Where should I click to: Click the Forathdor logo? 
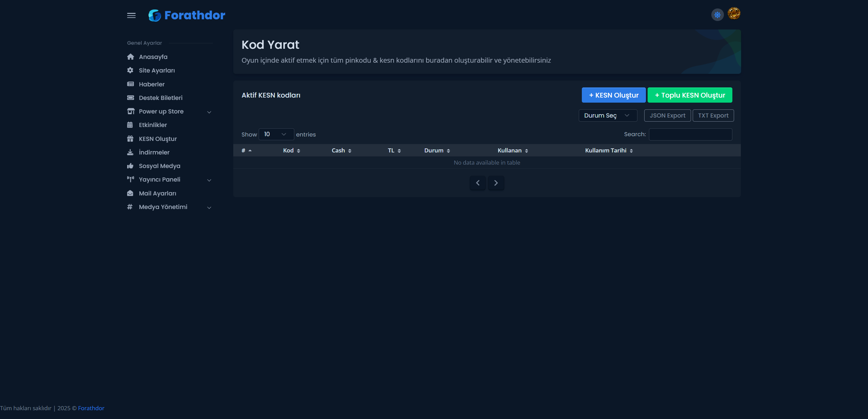point(187,15)
